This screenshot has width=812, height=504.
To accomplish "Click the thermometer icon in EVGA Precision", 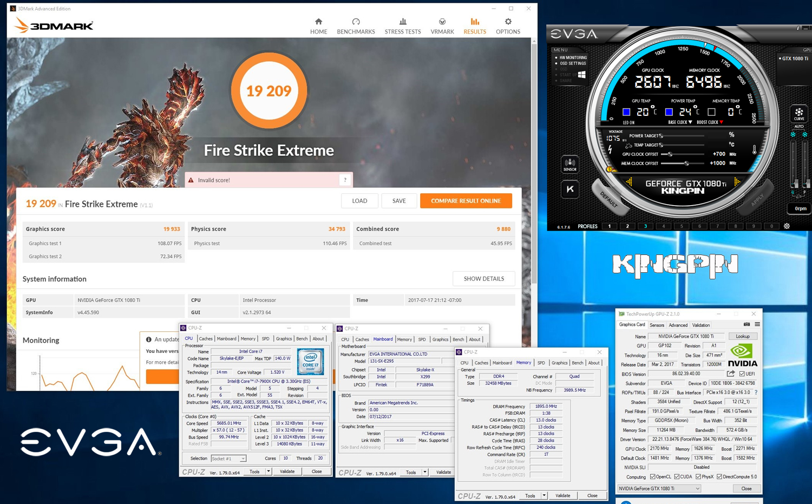I will click(x=754, y=150).
